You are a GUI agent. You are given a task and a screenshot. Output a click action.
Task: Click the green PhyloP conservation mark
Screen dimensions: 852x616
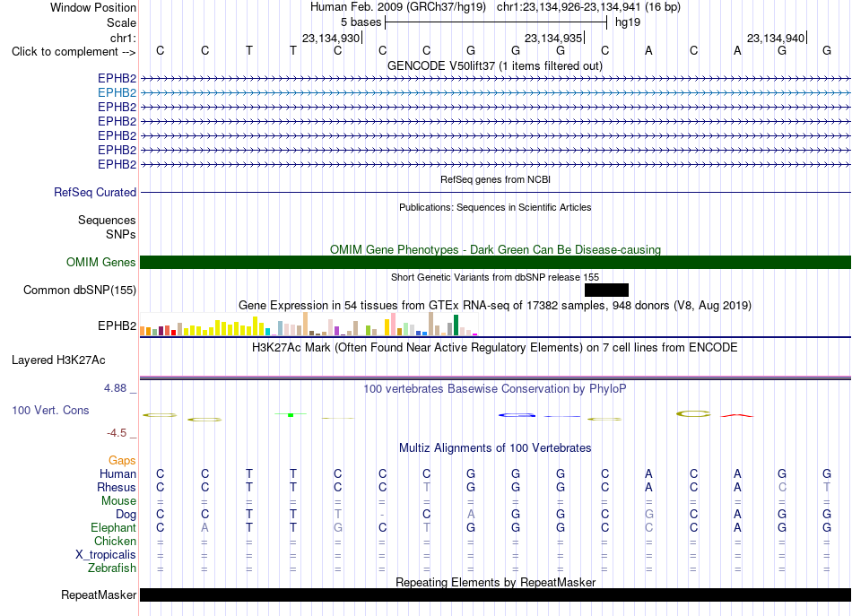[x=291, y=414]
